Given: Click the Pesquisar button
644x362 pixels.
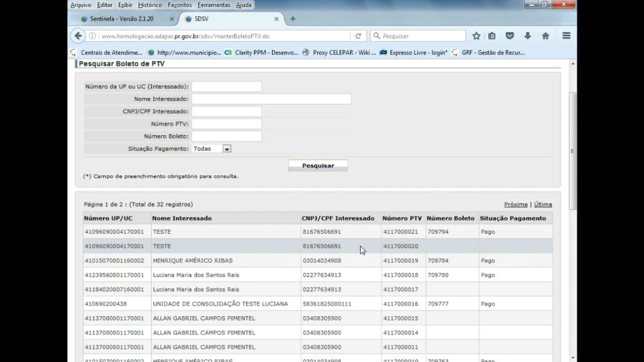Looking at the screenshot, I should [x=318, y=165].
